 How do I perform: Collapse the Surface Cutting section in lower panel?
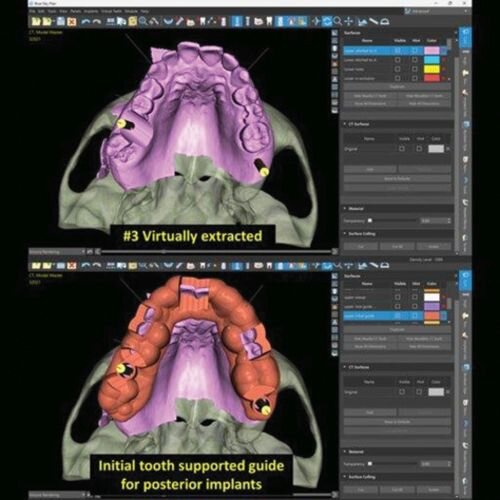345,477
